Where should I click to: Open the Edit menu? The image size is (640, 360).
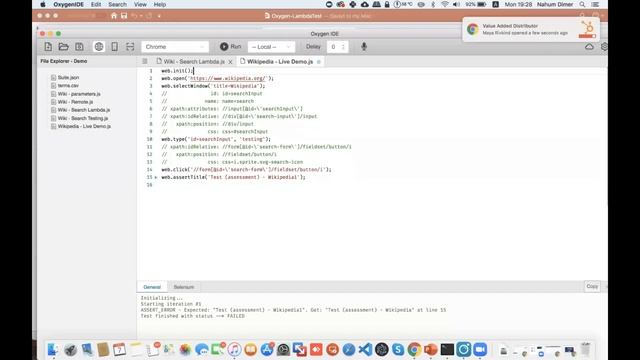[96, 4]
